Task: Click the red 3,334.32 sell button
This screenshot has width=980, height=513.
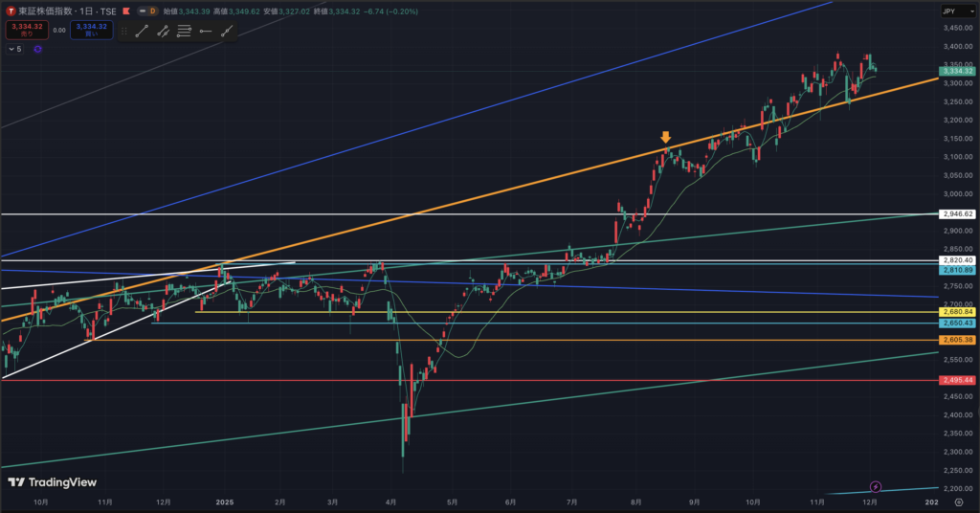Action: [x=25, y=30]
